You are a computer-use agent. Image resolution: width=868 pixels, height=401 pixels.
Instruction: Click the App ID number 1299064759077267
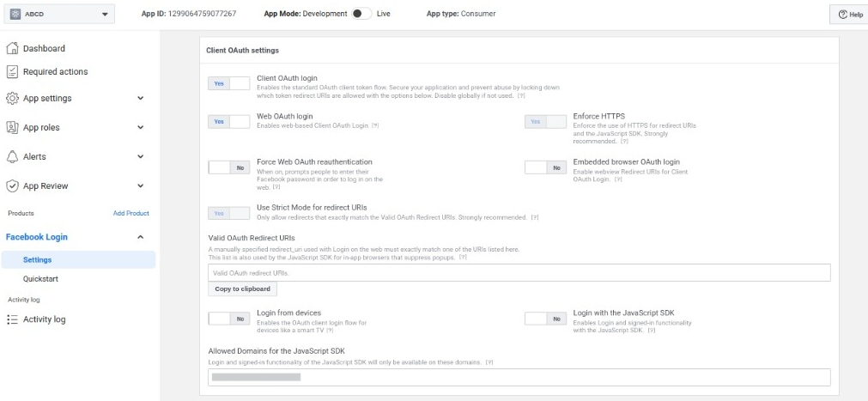[202, 14]
